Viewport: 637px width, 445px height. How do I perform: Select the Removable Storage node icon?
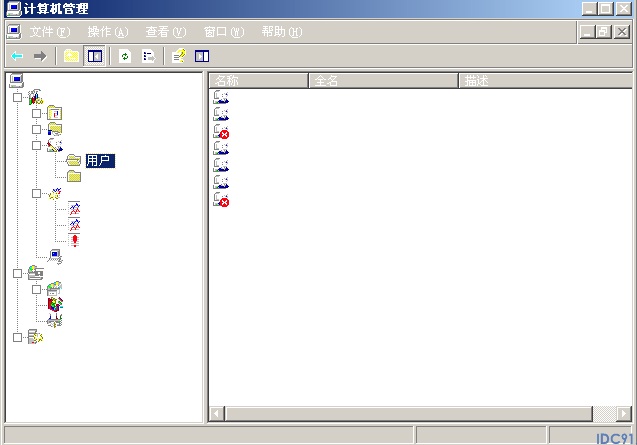pos(54,289)
